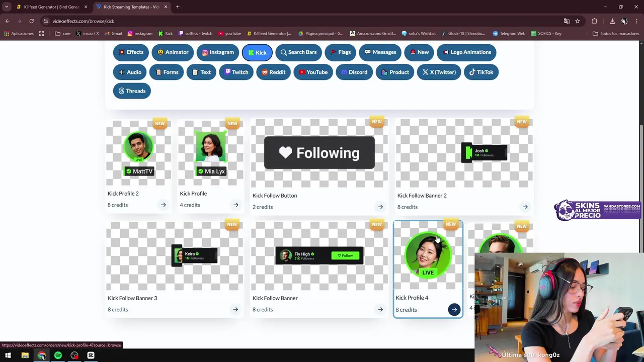The width and height of the screenshot is (644, 362).
Task: Select the Kick category pill
Action: 257,52
